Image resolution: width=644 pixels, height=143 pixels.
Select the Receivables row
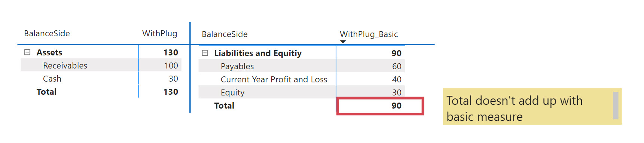[x=101, y=66]
